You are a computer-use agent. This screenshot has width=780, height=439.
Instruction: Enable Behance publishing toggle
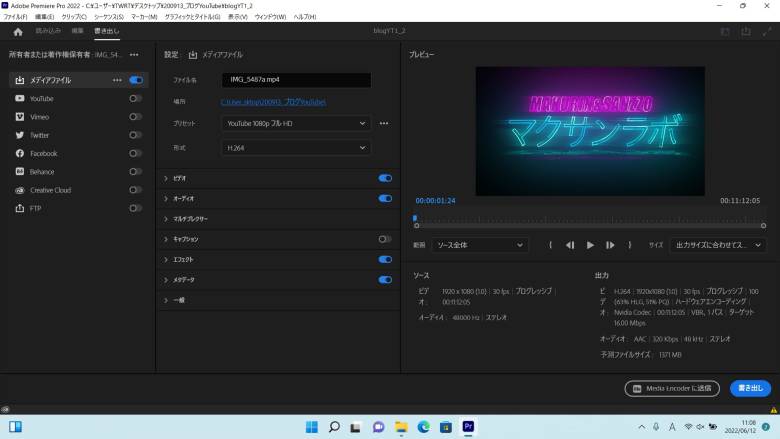135,172
